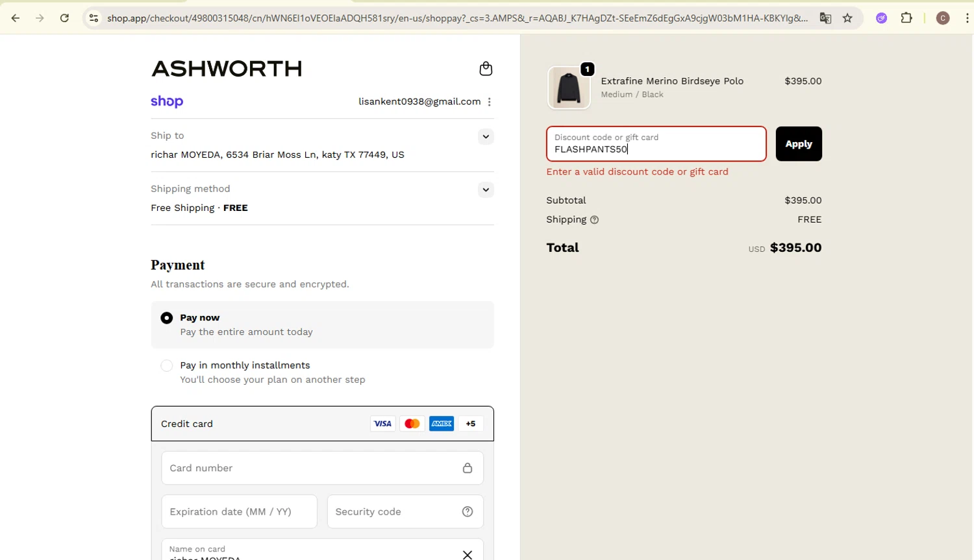Open the translate page icon
Screen dimensions: 974x560
click(825, 18)
